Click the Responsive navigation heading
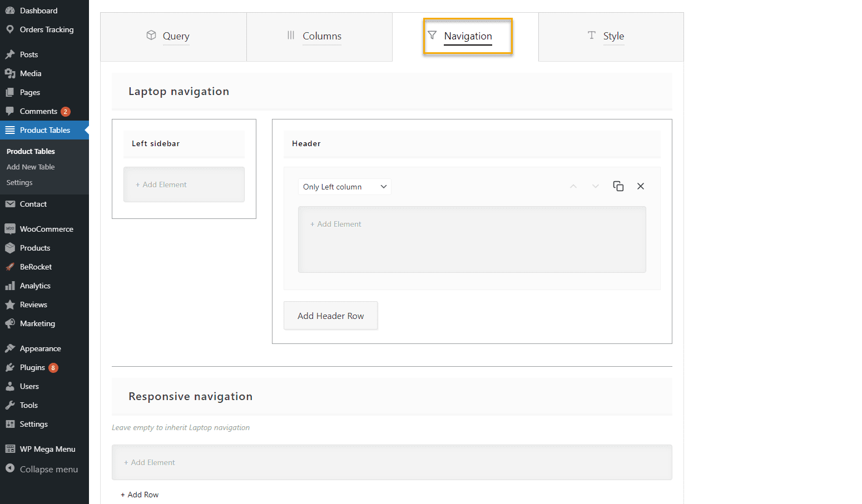This screenshot has height=504, width=862. [191, 397]
